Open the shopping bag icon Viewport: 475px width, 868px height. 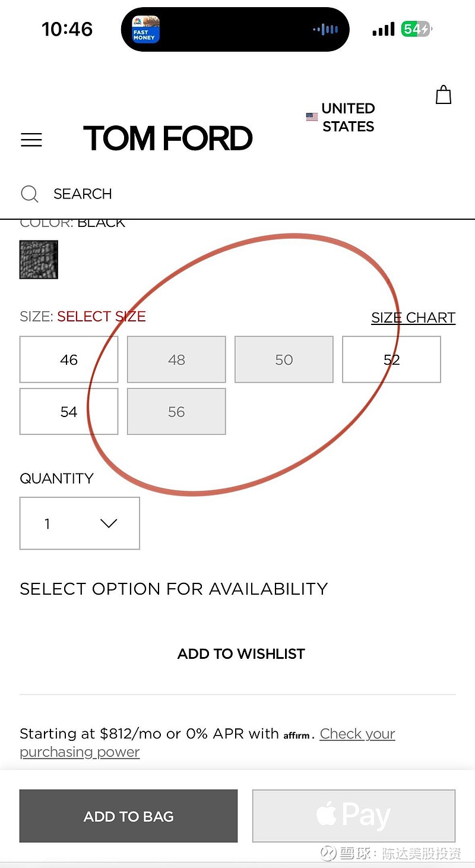tap(444, 95)
